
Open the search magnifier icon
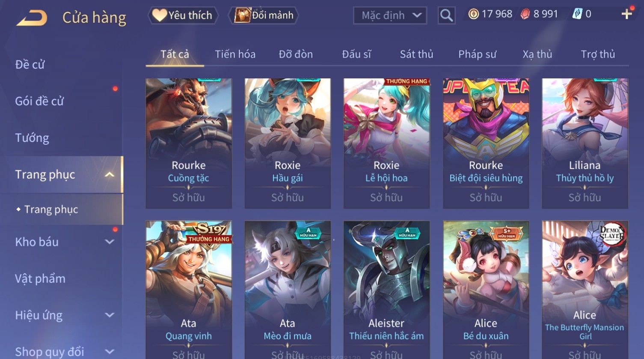coord(446,15)
